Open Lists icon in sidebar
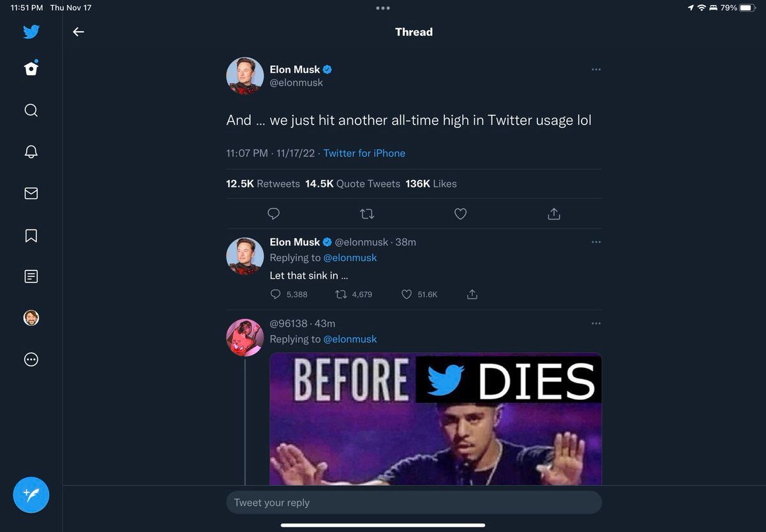This screenshot has height=532, width=766. (31, 276)
